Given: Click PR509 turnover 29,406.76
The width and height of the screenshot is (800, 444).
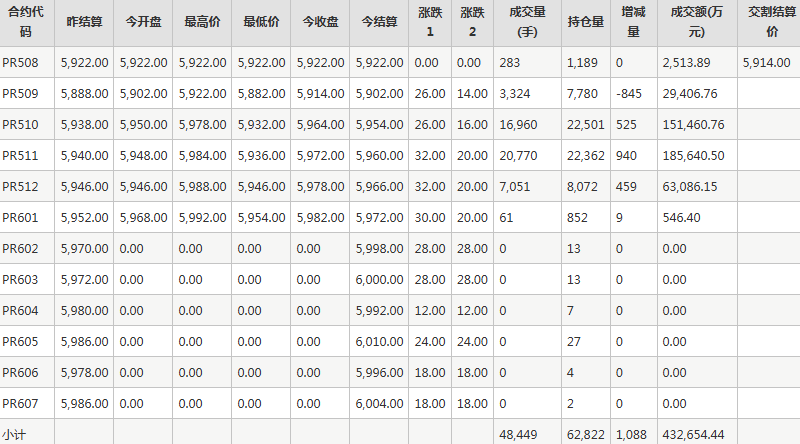Looking at the screenshot, I should tap(690, 94).
